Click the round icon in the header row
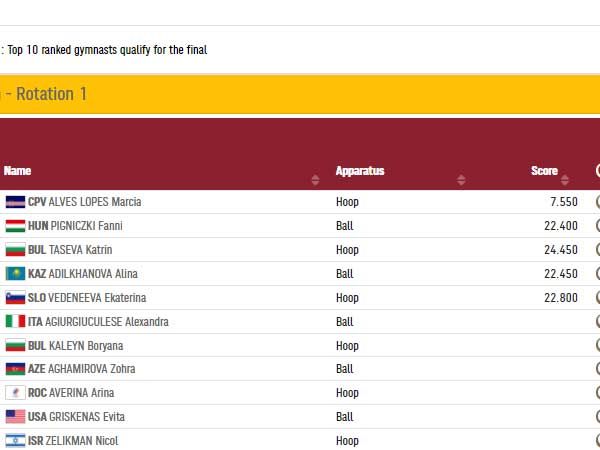This screenshot has height=450, width=600. click(x=597, y=171)
